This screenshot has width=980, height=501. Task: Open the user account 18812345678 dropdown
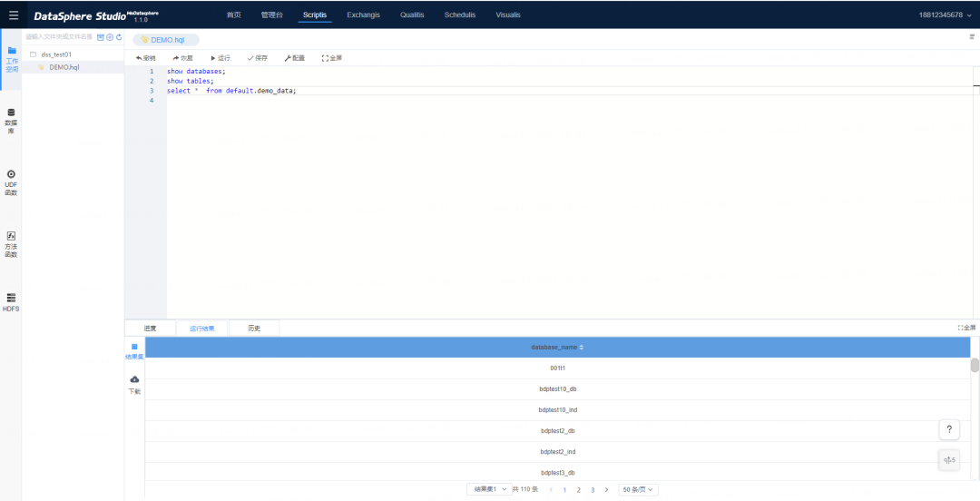945,15
